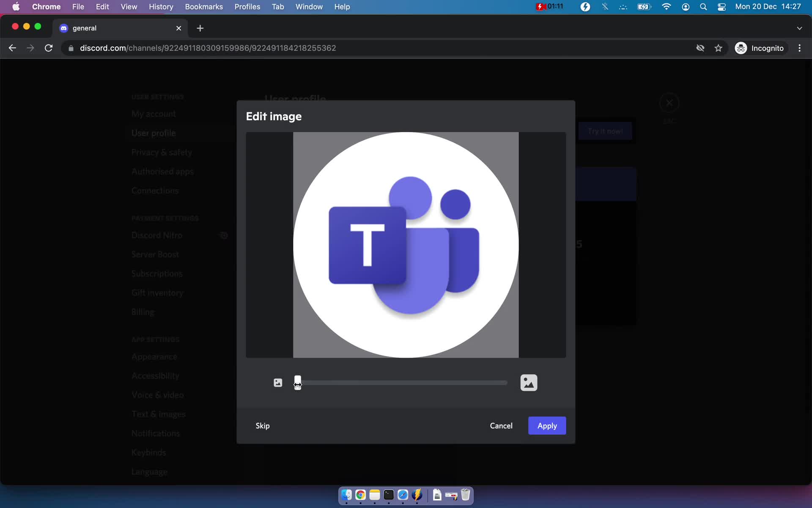Select Keybinds in settings sidebar

148,453
